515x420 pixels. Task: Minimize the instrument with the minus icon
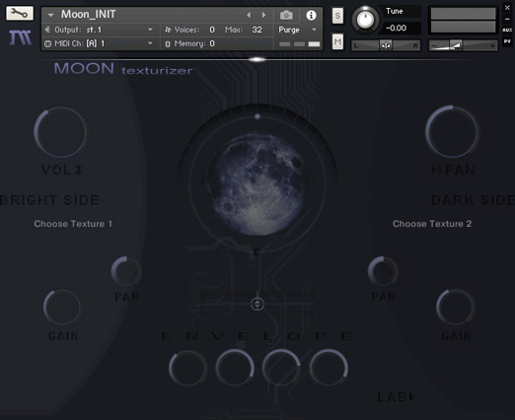coord(507,19)
